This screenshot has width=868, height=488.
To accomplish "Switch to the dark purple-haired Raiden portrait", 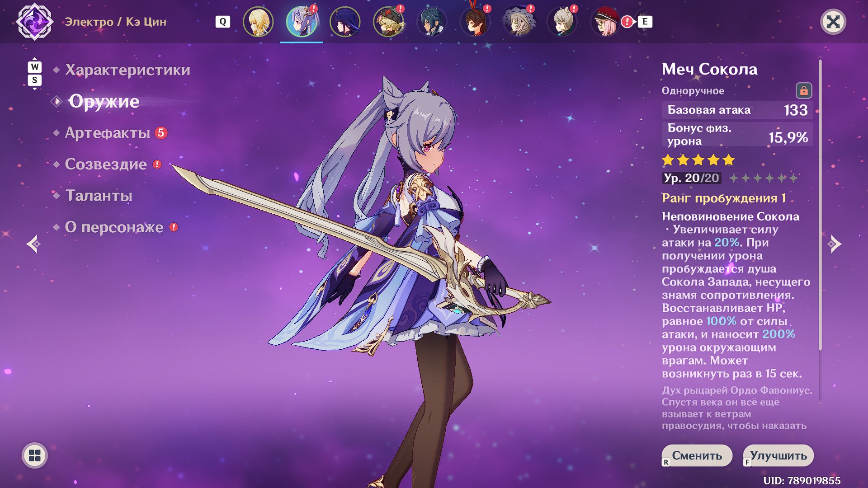I will coord(345,22).
